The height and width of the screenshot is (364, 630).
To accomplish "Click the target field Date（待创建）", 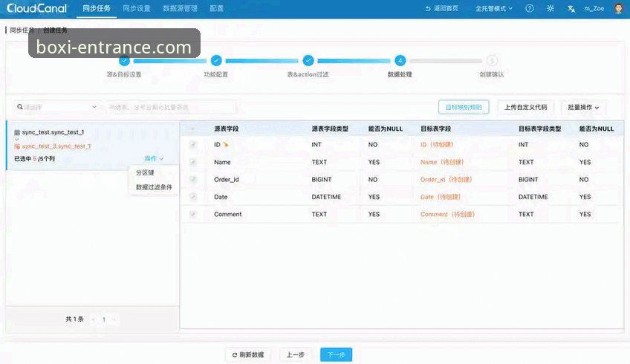I will [441, 197].
